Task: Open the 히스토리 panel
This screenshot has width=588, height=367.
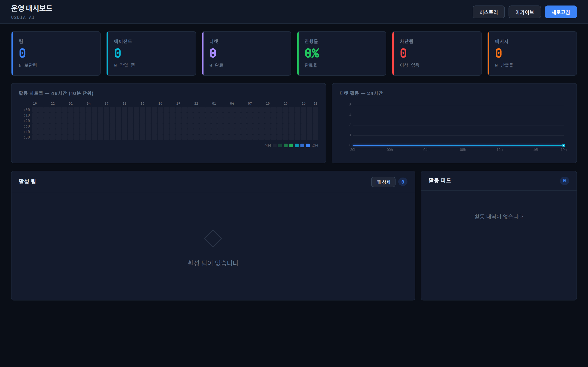Action: coord(489,12)
